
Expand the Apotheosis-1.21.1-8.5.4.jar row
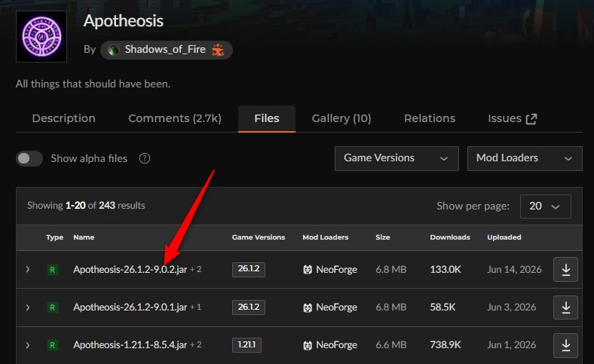(28, 345)
